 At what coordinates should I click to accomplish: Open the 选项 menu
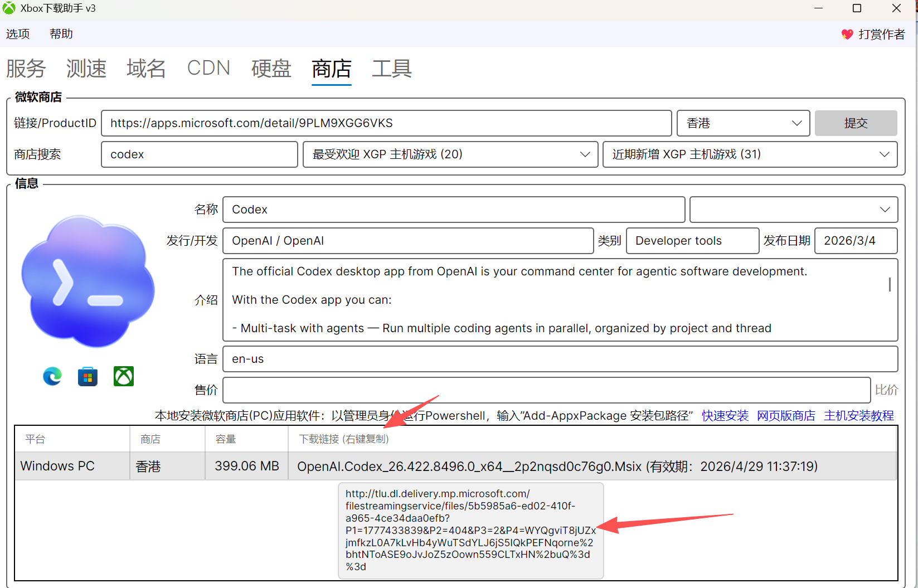point(18,34)
